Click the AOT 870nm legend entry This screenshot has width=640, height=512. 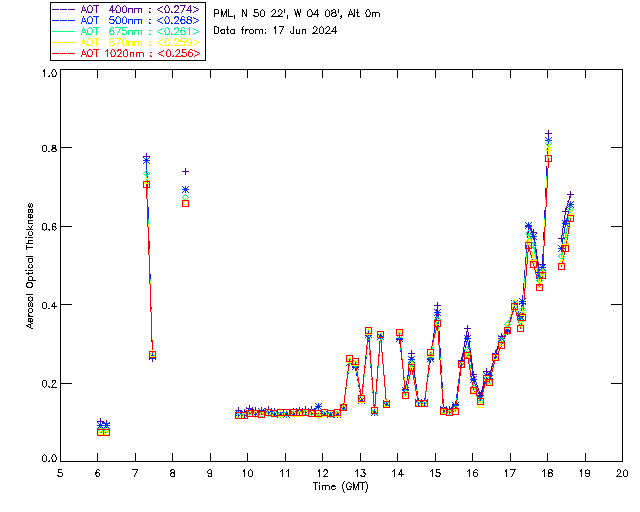tap(127, 42)
